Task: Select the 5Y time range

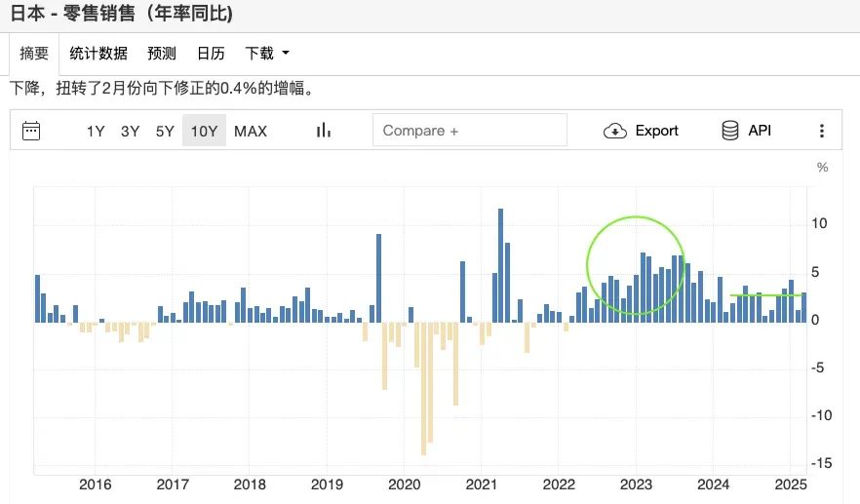Action: click(x=165, y=131)
